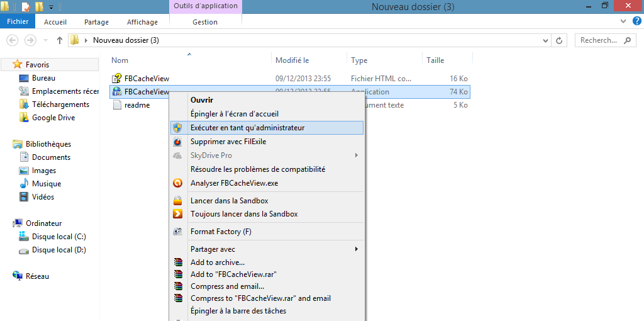Click the WinRAR icon next to Add to archive

coord(177,262)
